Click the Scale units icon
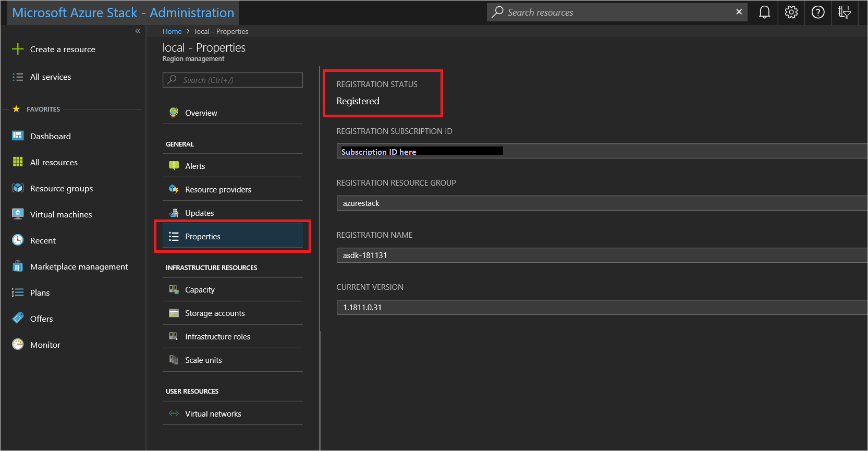868x451 pixels. pyautogui.click(x=174, y=360)
